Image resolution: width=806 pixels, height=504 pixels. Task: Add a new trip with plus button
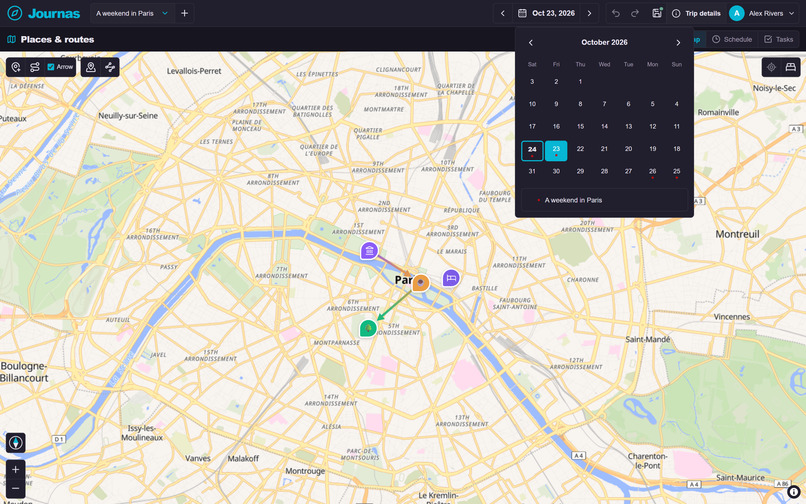(185, 13)
